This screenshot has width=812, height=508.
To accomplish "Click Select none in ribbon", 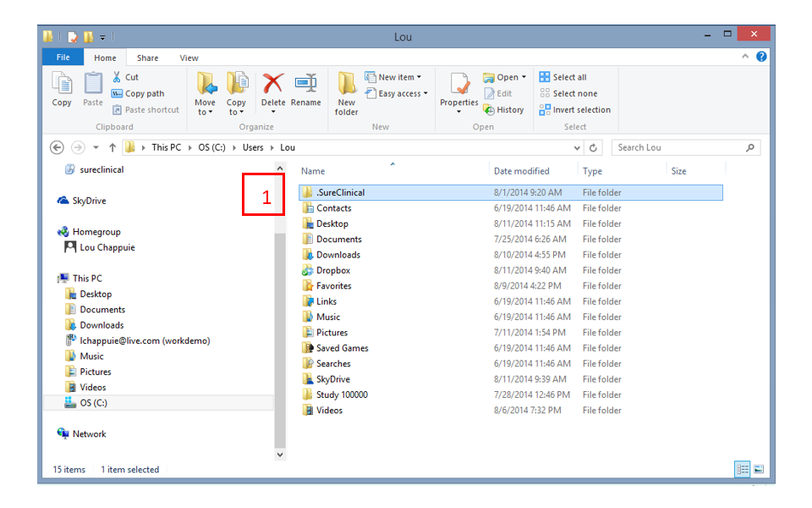I will point(568,93).
